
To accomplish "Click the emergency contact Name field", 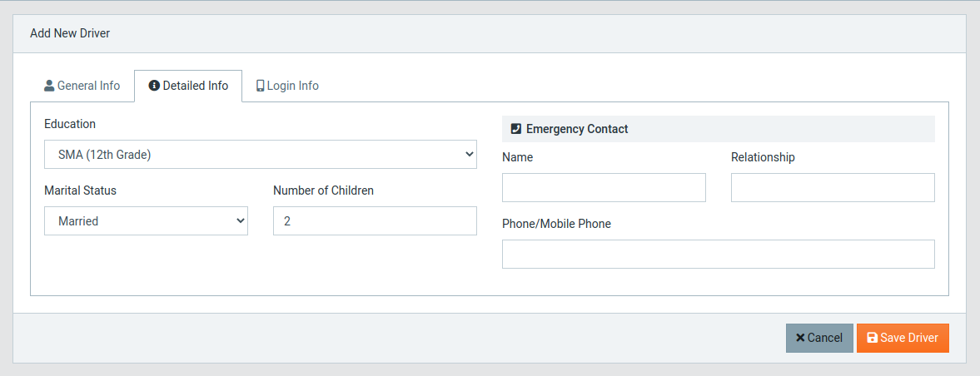I will tap(604, 187).
